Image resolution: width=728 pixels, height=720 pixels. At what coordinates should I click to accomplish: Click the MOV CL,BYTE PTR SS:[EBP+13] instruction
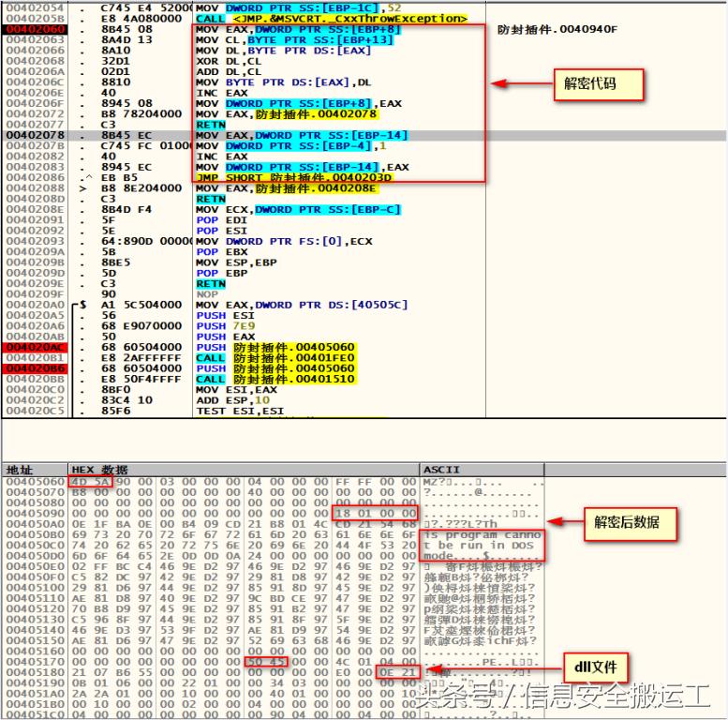(294, 40)
